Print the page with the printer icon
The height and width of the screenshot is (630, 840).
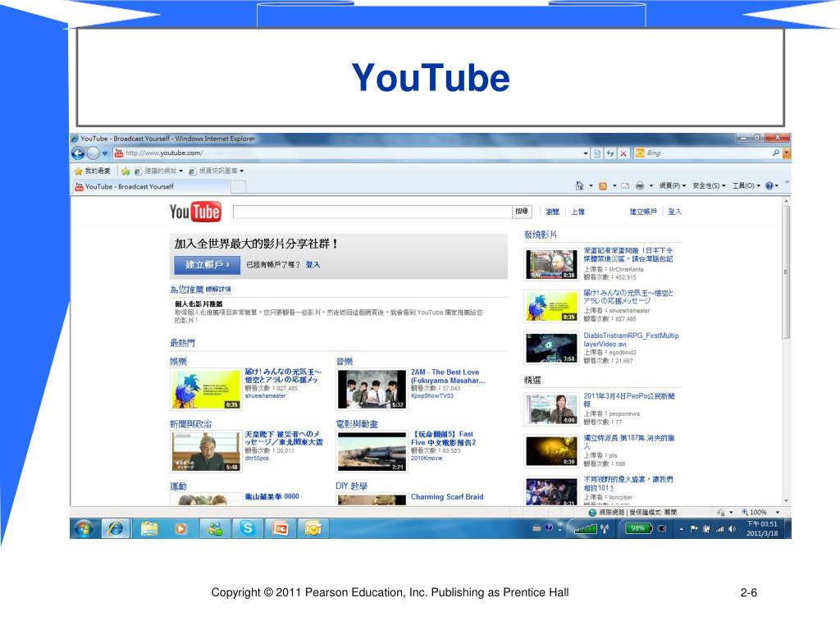[640, 186]
